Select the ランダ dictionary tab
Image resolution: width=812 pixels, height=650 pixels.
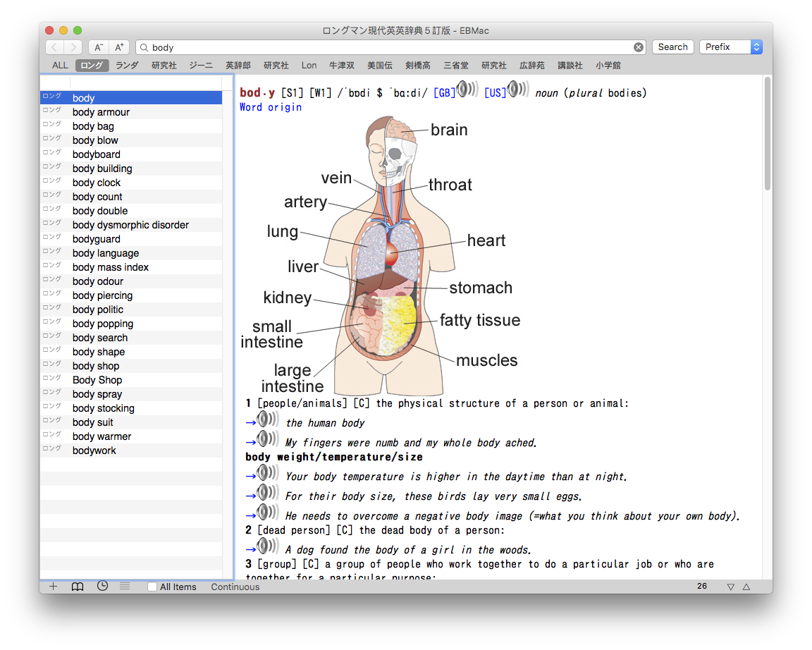click(x=127, y=66)
